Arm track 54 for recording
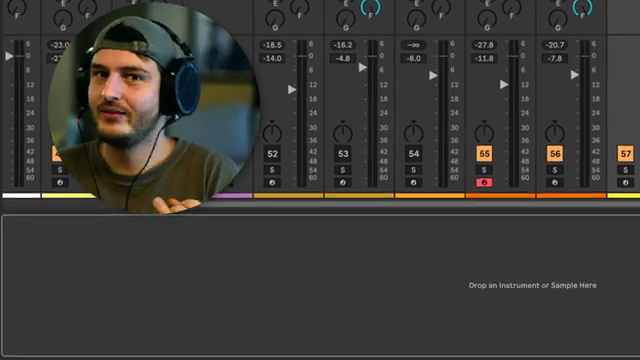This screenshot has height=360, width=640. click(413, 182)
